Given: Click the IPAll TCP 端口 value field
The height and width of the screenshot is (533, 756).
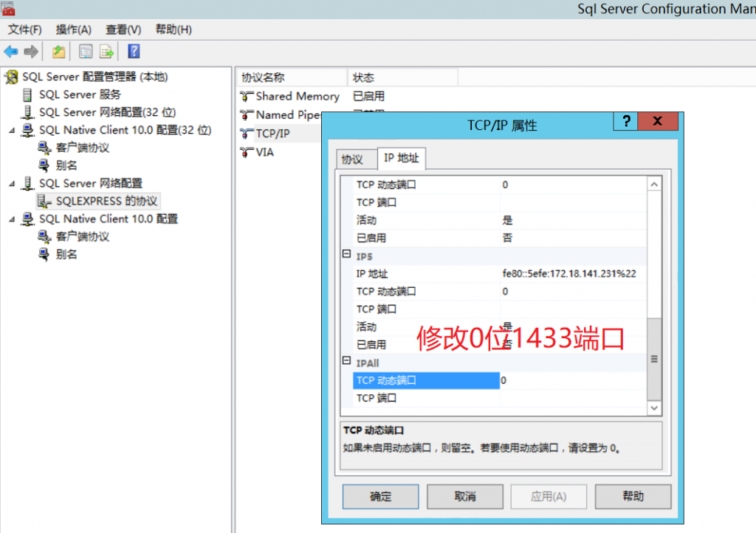Looking at the screenshot, I should [x=573, y=399].
